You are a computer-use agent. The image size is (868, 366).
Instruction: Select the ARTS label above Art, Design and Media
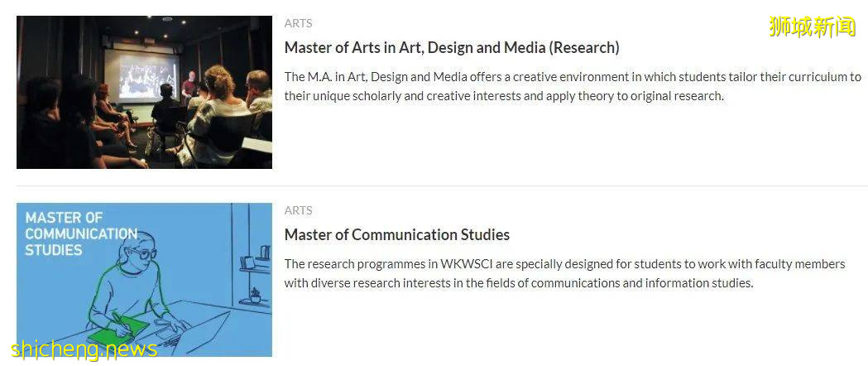[x=298, y=23]
